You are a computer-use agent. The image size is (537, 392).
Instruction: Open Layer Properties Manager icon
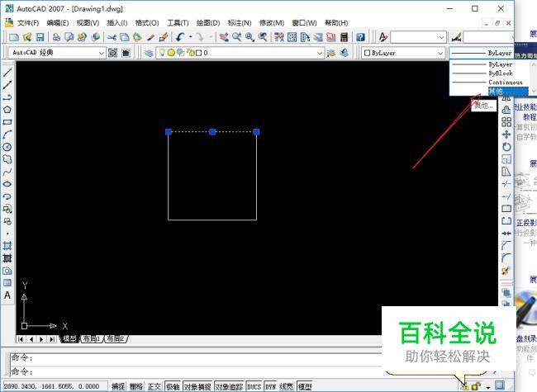tap(148, 53)
